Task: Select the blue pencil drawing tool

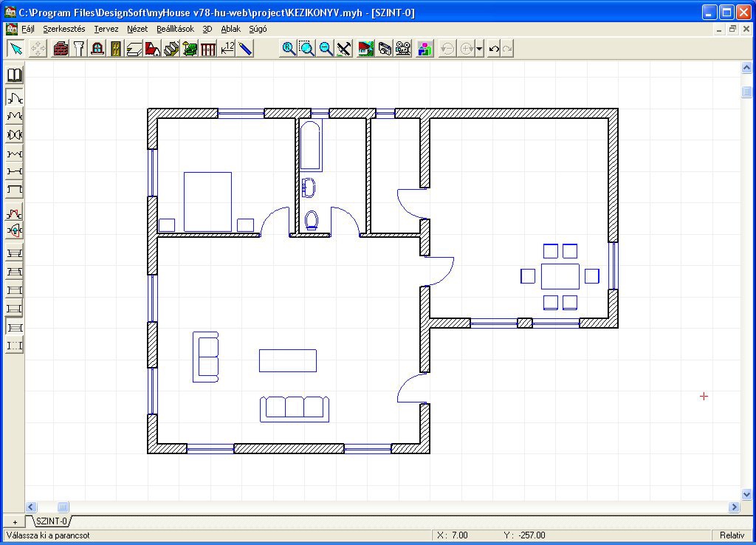Action: coord(245,49)
